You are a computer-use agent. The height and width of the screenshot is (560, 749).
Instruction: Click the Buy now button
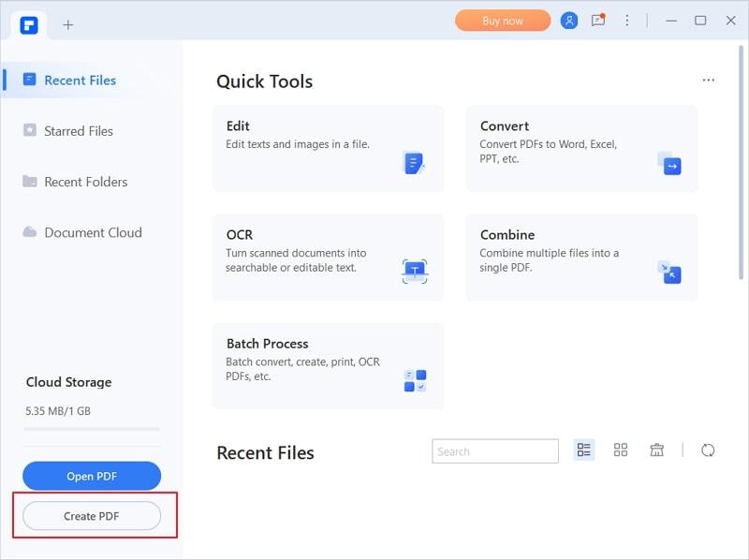(503, 21)
